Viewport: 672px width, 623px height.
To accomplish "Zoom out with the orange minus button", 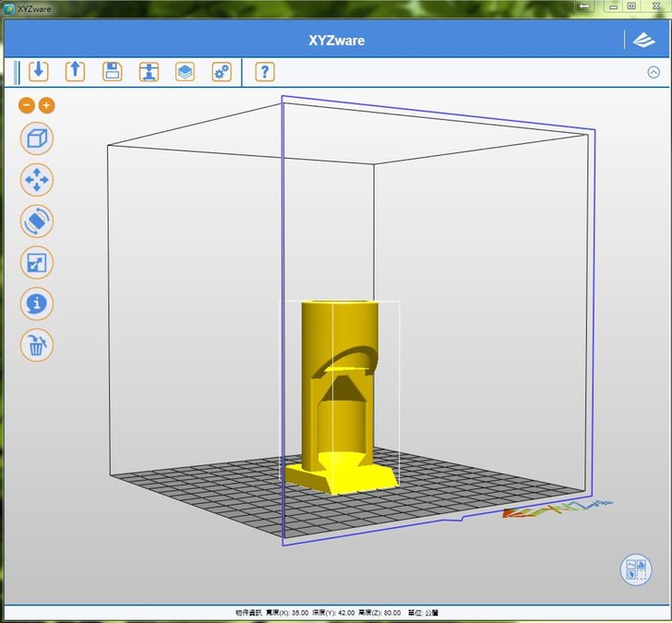I will [x=27, y=105].
